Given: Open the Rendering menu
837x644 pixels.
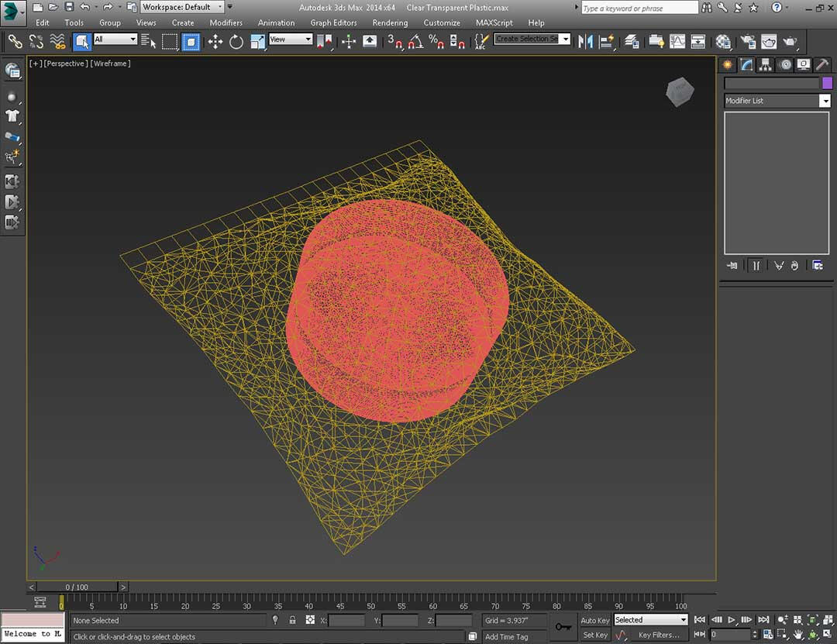Looking at the screenshot, I should click(390, 22).
